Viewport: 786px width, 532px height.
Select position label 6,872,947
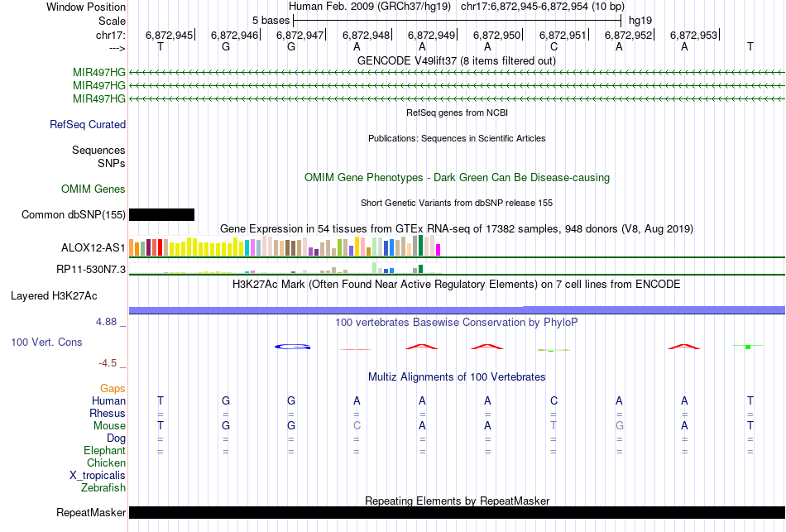click(x=300, y=35)
